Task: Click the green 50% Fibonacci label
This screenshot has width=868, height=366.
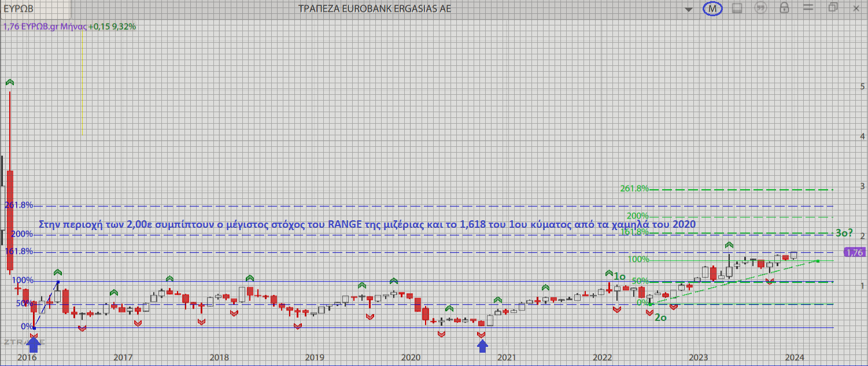Action: [x=641, y=281]
